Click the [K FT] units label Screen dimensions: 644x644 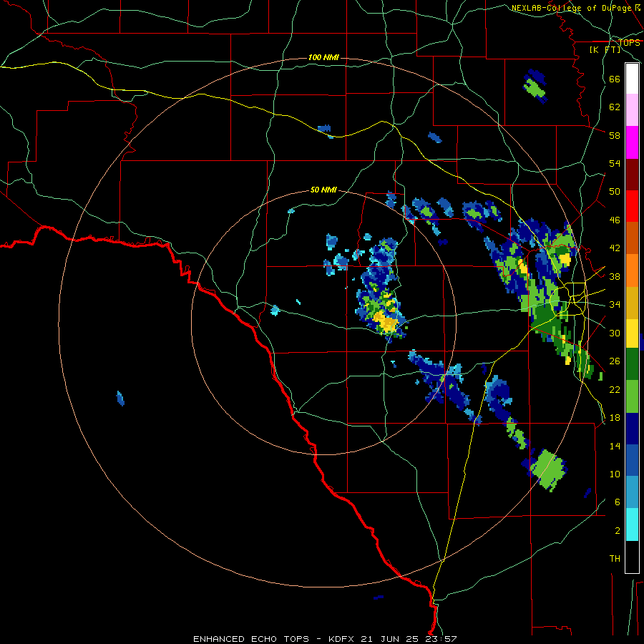tap(605, 49)
